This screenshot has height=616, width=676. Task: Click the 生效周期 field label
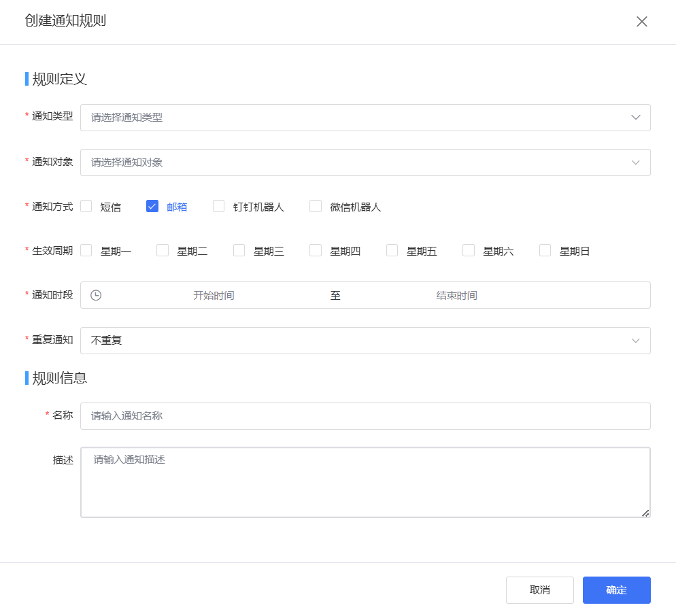(x=52, y=251)
